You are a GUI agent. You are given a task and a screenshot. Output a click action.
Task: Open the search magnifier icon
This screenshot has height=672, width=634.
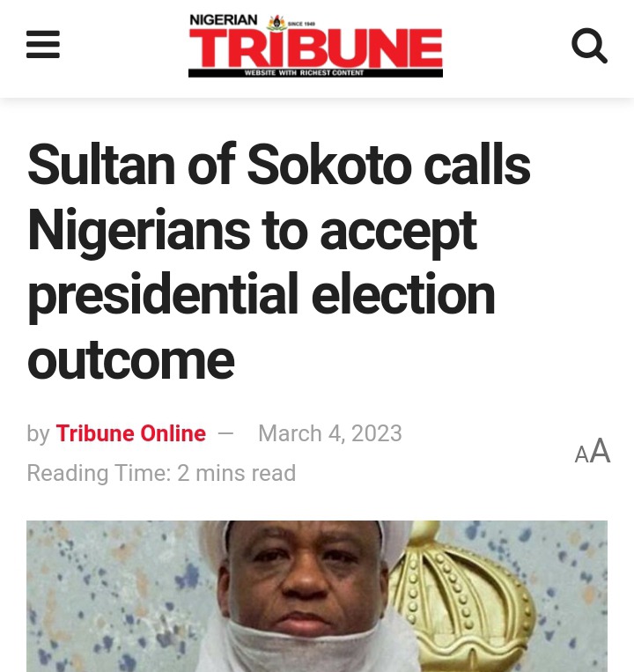pos(589,45)
